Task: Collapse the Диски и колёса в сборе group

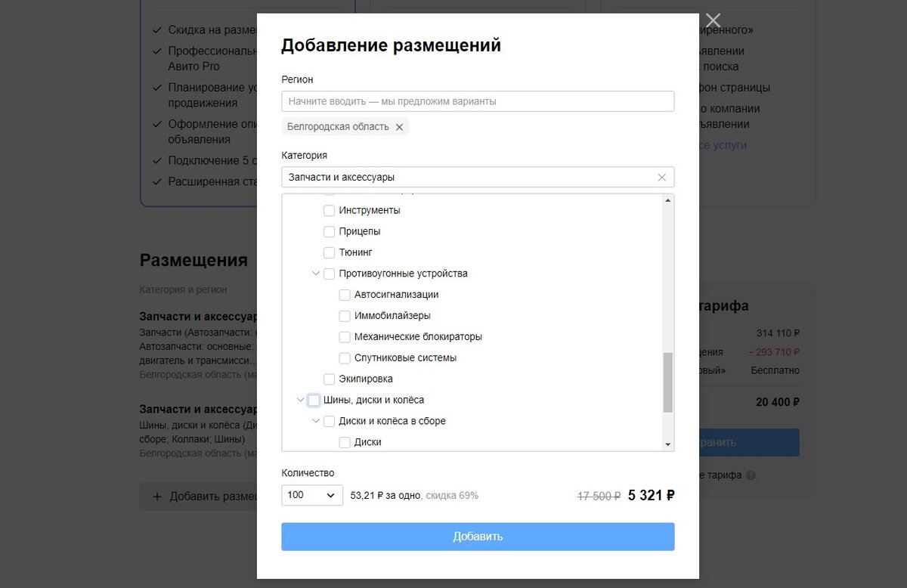Action: click(x=315, y=421)
